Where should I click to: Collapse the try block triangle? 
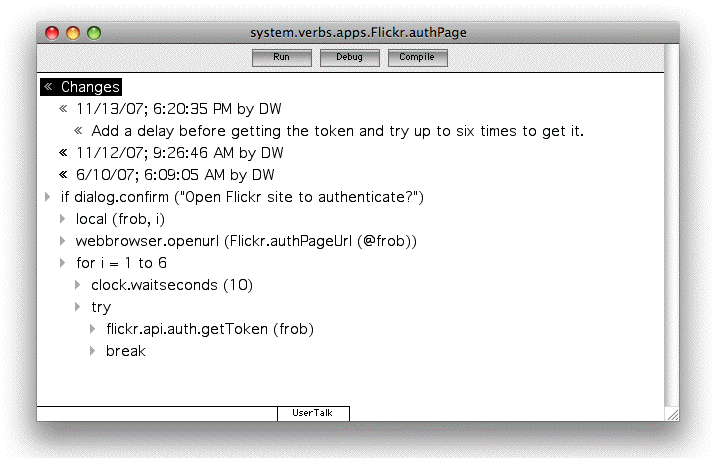pos(78,307)
